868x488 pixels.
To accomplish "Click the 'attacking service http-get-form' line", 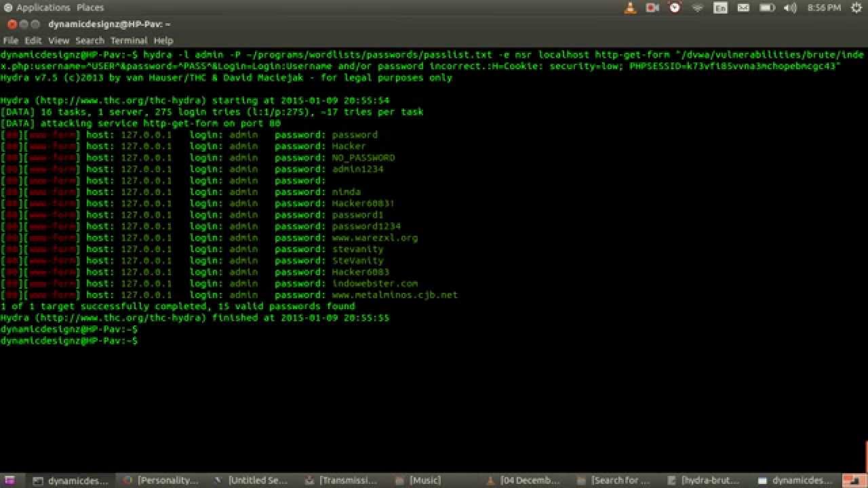I will coord(140,123).
